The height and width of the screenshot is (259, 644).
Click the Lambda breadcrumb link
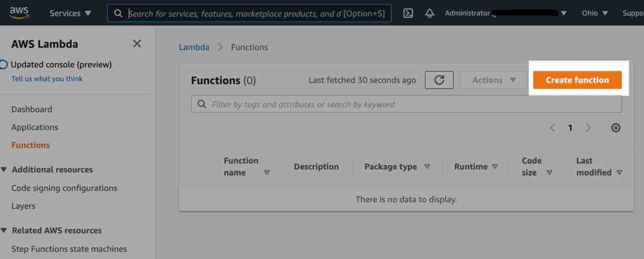coord(194,47)
